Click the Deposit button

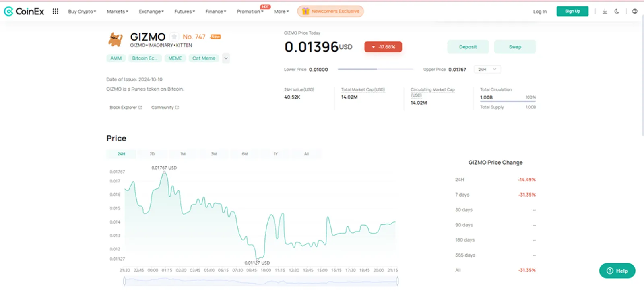coord(468,47)
